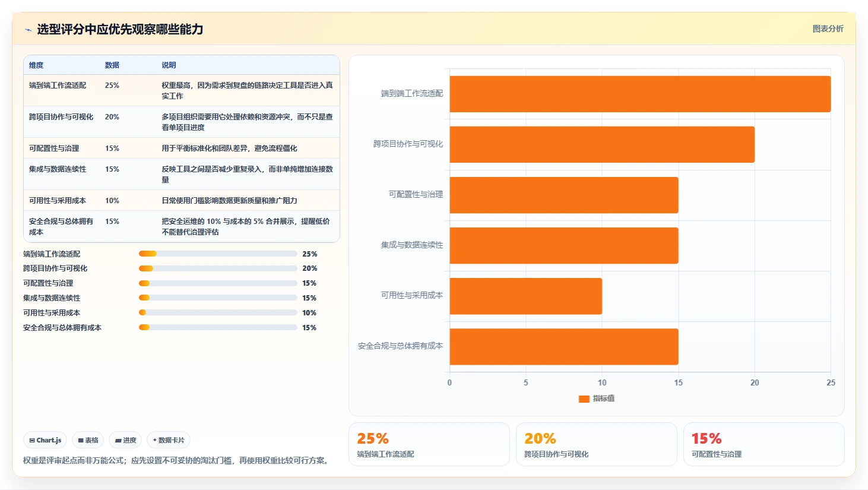Click the 端到端工作流适配 chart bar

click(640, 94)
